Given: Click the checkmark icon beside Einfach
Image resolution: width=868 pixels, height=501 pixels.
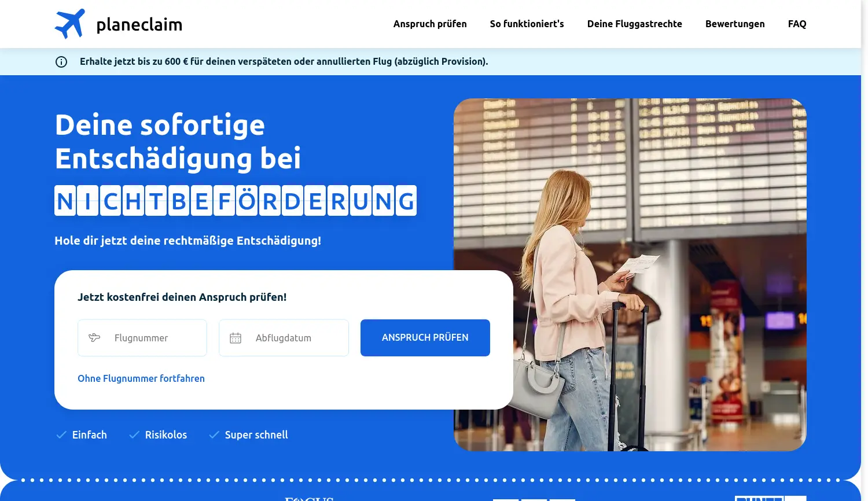Looking at the screenshot, I should click(x=61, y=434).
